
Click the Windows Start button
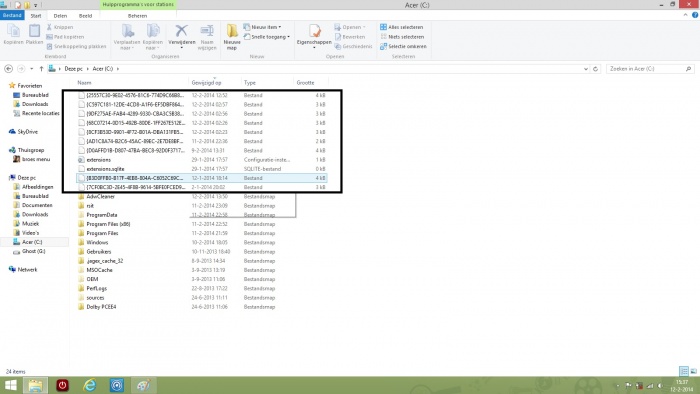(10, 385)
